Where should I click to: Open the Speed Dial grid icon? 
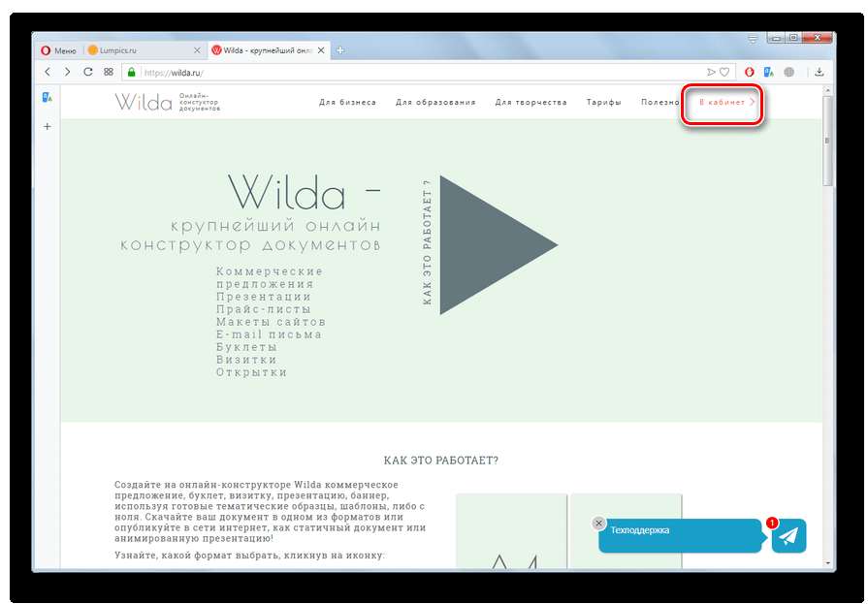click(109, 72)
